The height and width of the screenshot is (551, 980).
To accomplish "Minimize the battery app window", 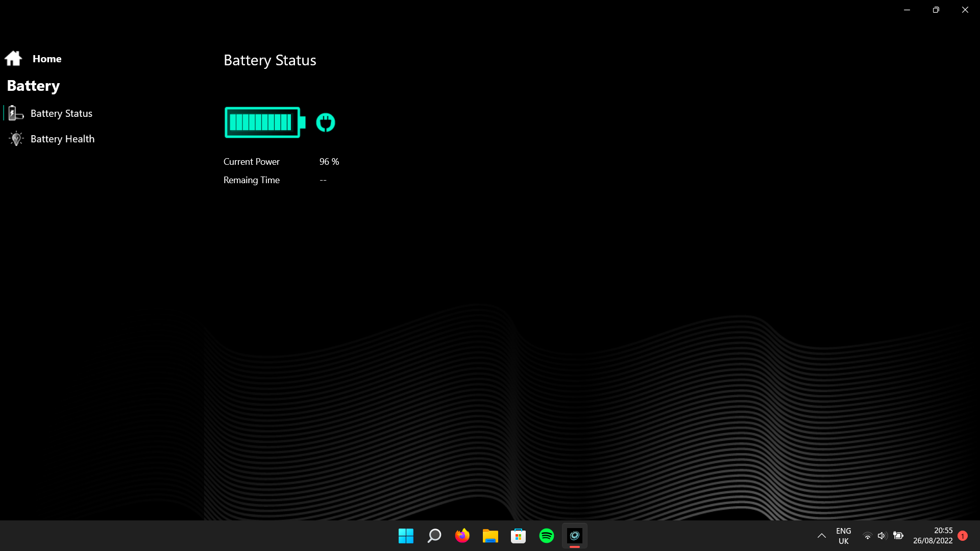I will pyautogui.click(x=907, y=10).
